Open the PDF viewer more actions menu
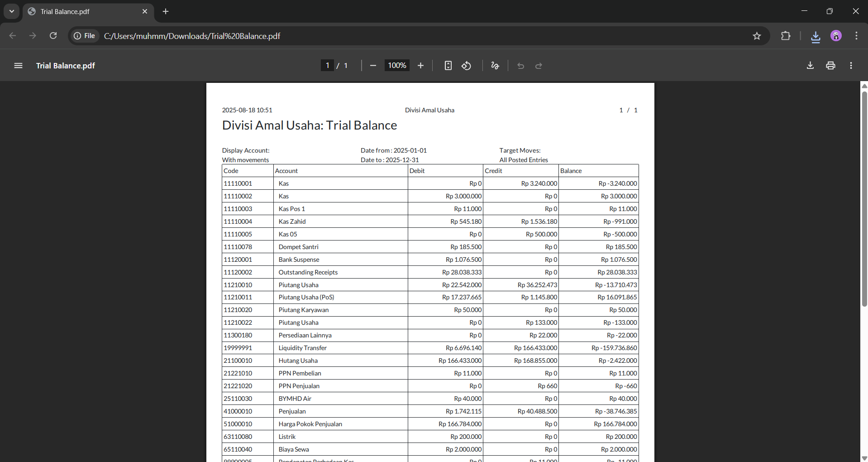 pyautogui.click(x=851, y=66)
